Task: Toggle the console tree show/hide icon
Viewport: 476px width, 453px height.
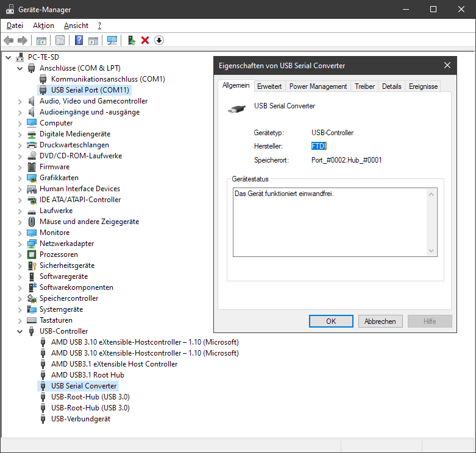Action: (x=41, y=40)
